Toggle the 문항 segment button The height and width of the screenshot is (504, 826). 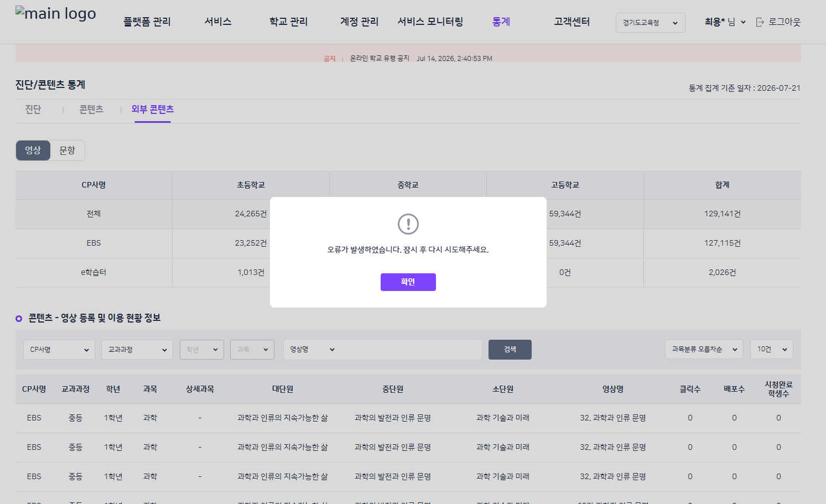(67, 150)
